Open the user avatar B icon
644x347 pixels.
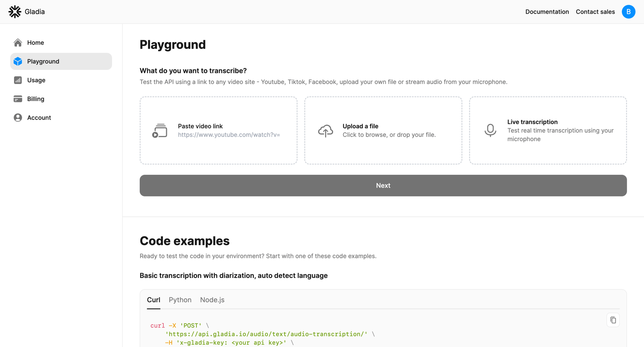(x=628, y=12)
